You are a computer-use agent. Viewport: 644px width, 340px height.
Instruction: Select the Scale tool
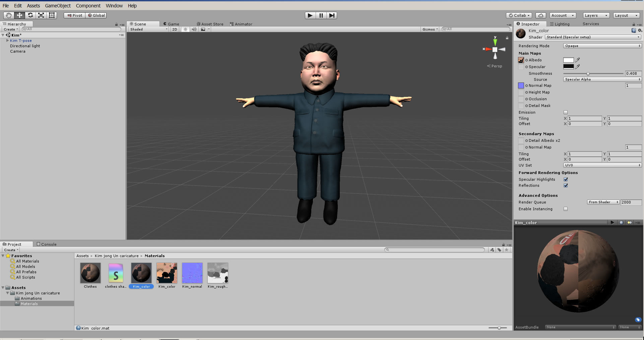click(x=41, y=15)
